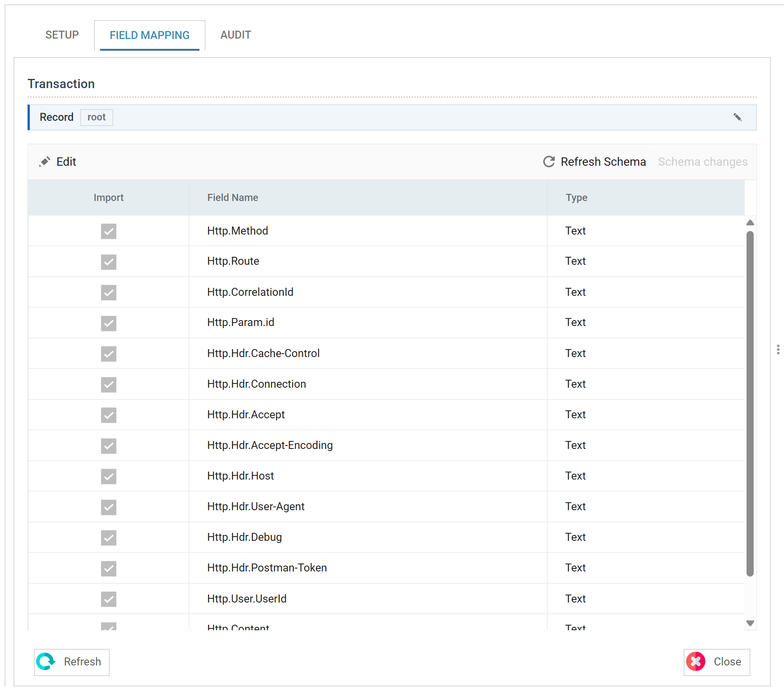The height and width of the screenshot is (699, 784).
Task: Toggle Import checkbox for Http.Param.id
Action: [x=109, y=323]
